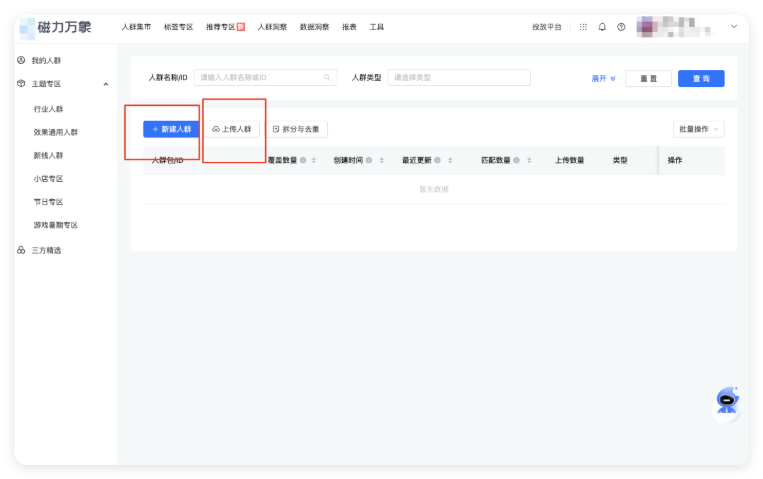Open the apps grid icon

point(583,27)
